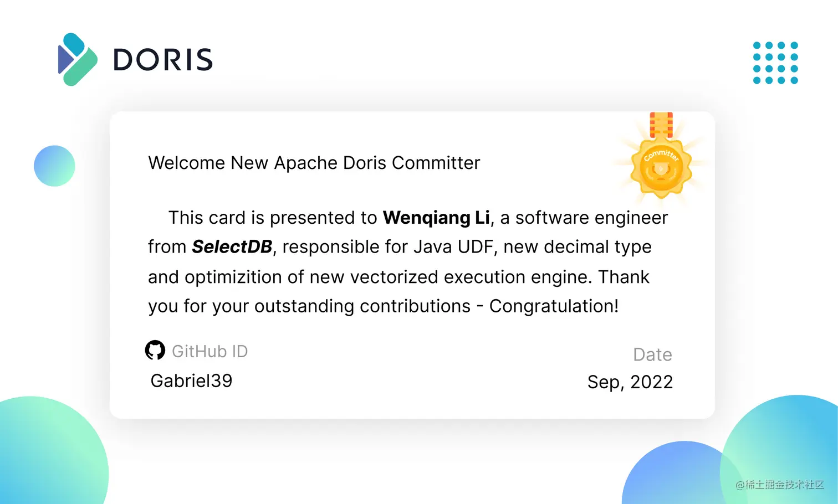Click the GitHub ID label
Image resolution: width=838 pixels, height=504 pixels.
coord(209,351)
